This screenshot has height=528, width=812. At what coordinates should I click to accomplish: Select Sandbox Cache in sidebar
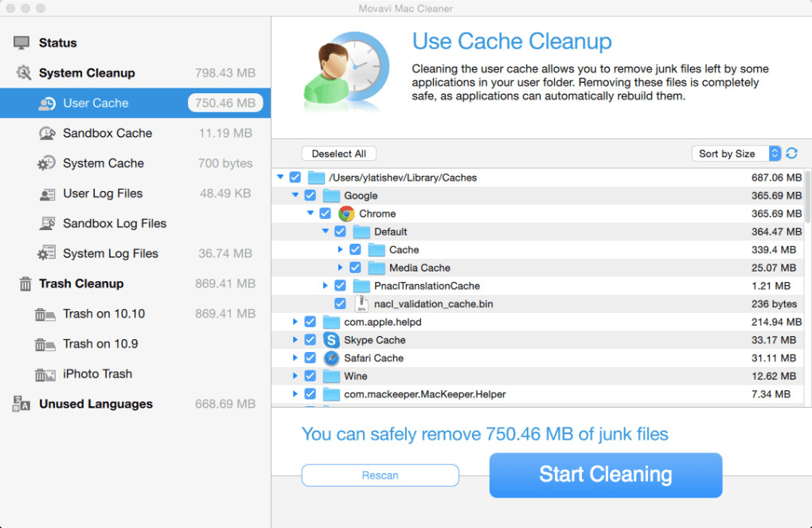pos(107,133)
